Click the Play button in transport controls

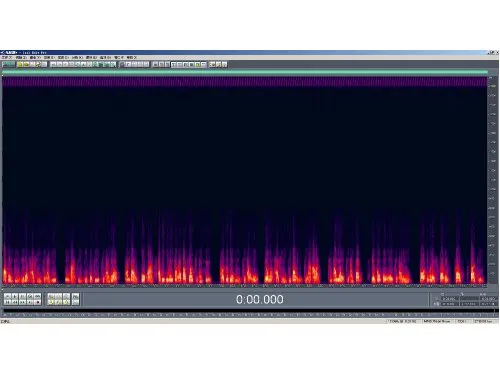(x=15, y=296)
